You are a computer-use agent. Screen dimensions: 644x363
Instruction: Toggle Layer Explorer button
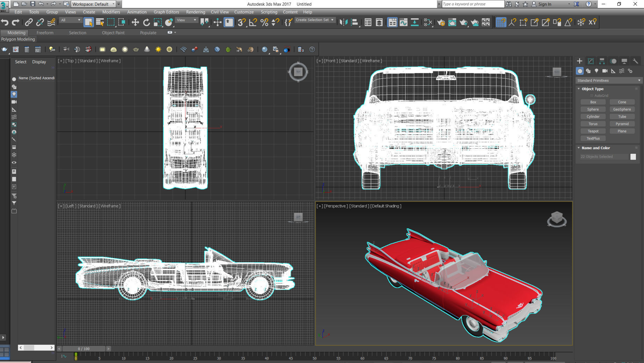tap(379, 22)
